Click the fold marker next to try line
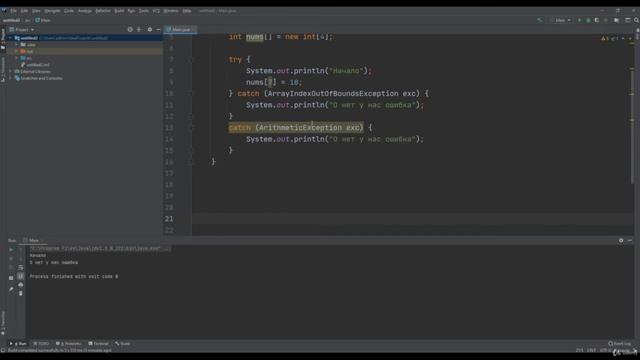The image size is (640, 360). click(x=191, y=60)
